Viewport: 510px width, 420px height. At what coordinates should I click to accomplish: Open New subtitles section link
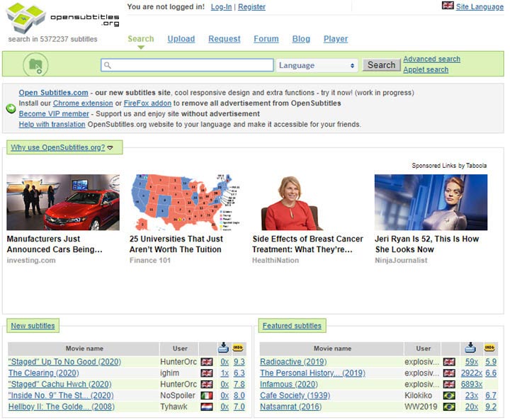33,326
